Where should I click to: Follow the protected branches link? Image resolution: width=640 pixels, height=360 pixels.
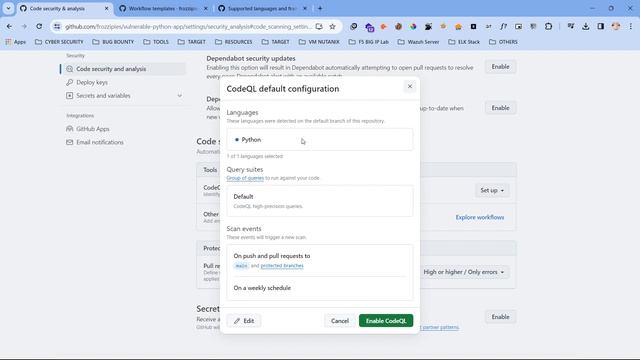coord(282,266)
